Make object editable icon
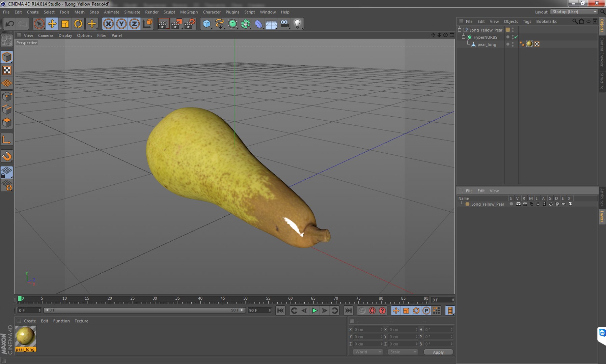Screen dimensions: 606x364 [7, 41]
